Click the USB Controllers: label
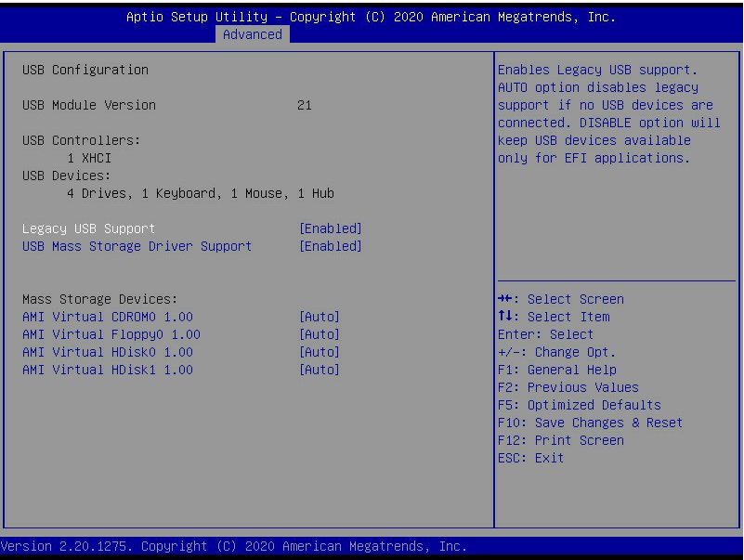The width and height of the screenshot is (744, 560). pyautogui.click(x=82, y=140)
